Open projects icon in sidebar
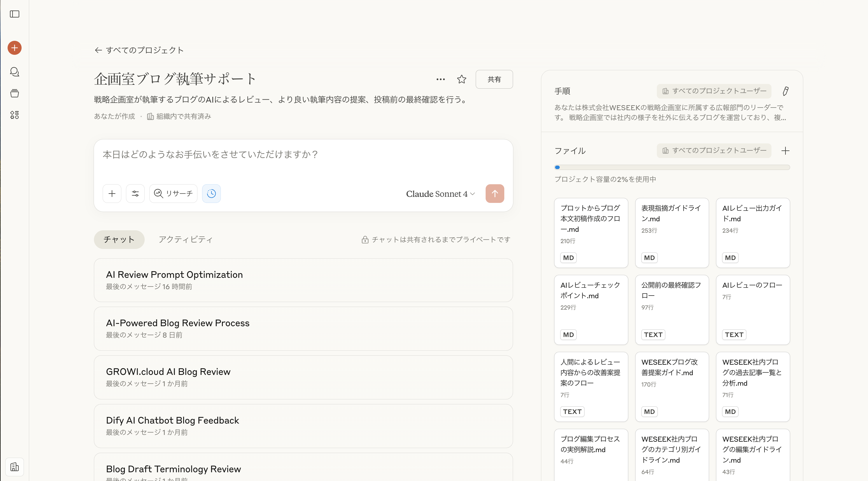Screen dimensions: 868x481 point(15,93)
